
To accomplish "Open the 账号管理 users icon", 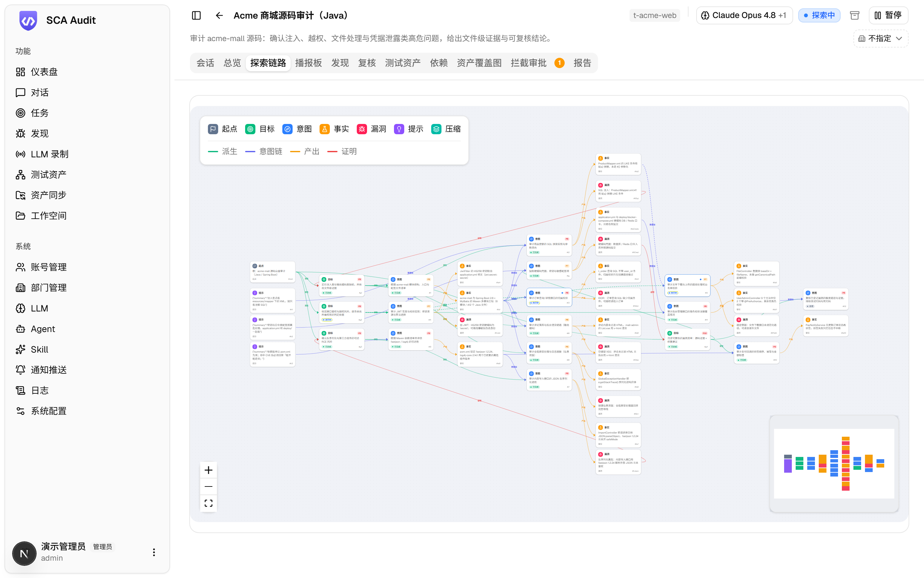I will click(20, 267).
